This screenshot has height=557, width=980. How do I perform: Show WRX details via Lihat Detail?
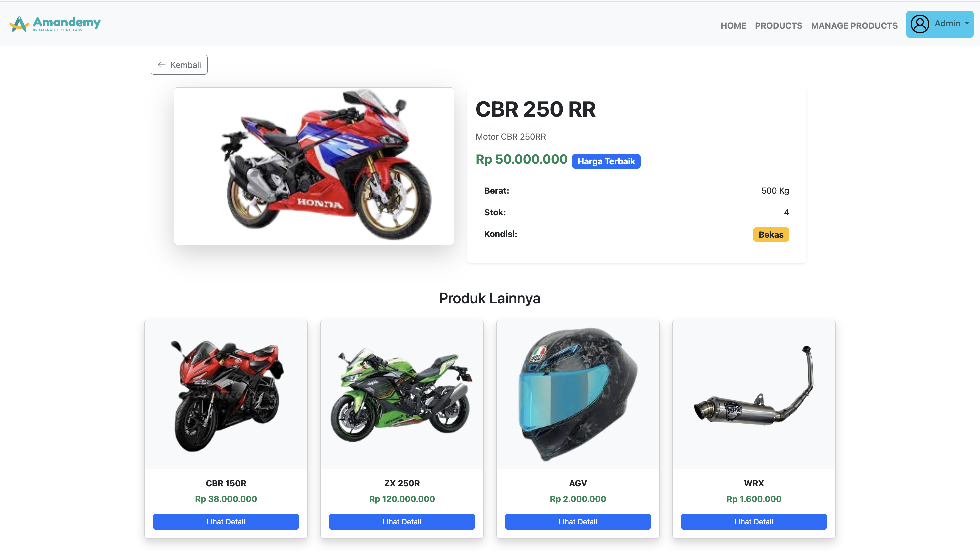click(x=754, y=521)
